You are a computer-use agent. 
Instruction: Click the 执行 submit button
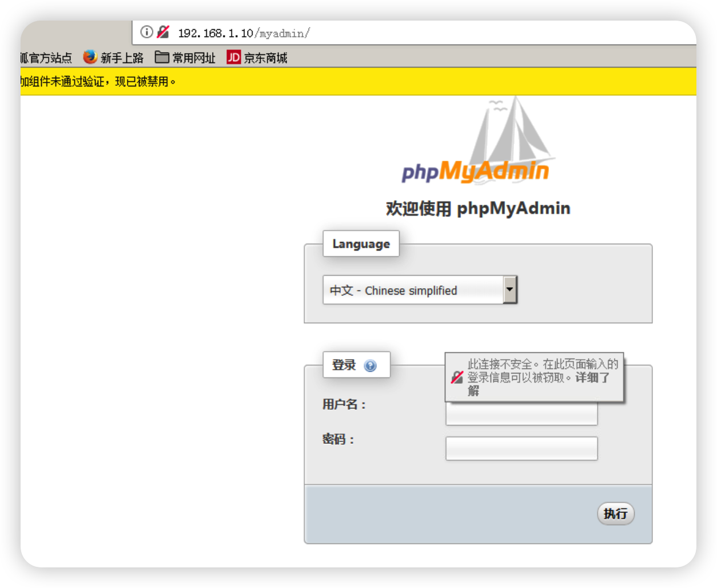coord(616,514)
